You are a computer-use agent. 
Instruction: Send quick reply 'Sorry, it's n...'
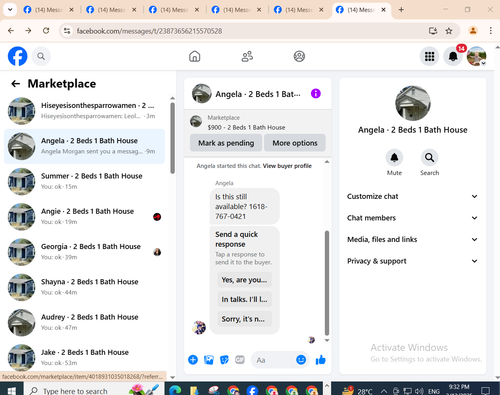244,319
